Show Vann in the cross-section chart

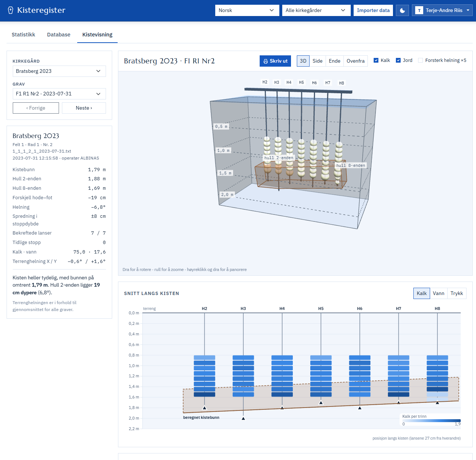point(438,293)
